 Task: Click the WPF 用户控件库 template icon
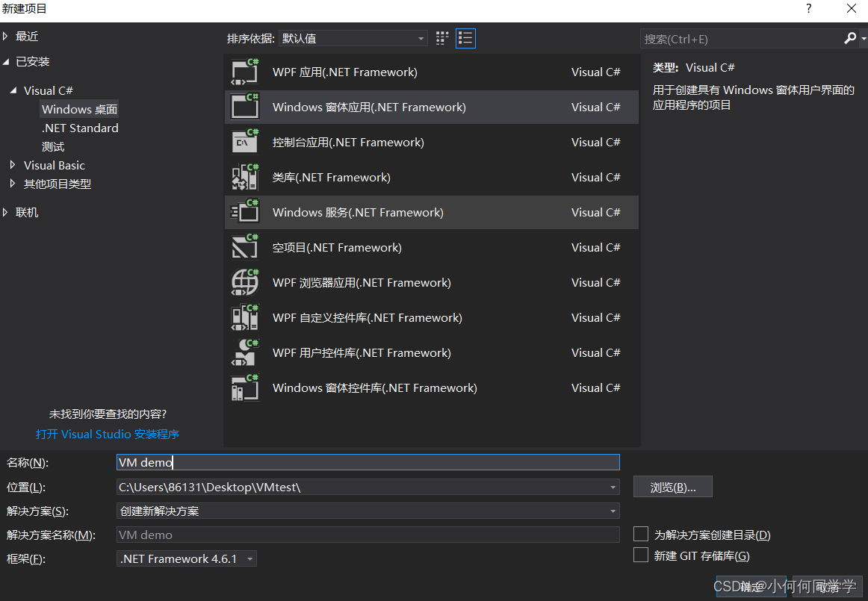coord(245,352)
